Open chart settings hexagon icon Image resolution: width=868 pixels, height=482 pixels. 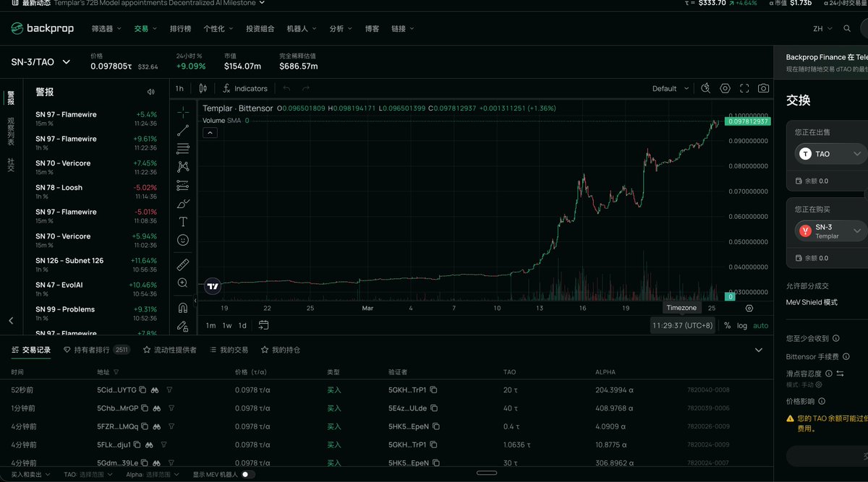pyautogui.click(x=725, y=88)
